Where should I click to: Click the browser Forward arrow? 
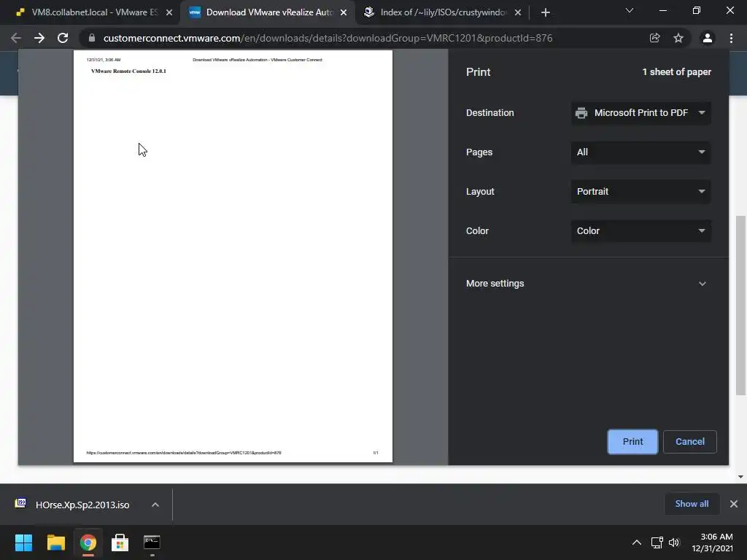(39, 38)
